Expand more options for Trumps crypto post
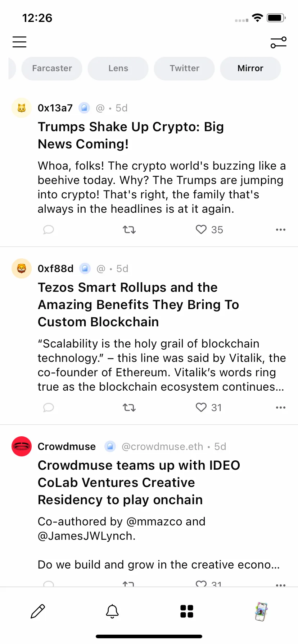298x644 pixels. [x=281, y=229]
